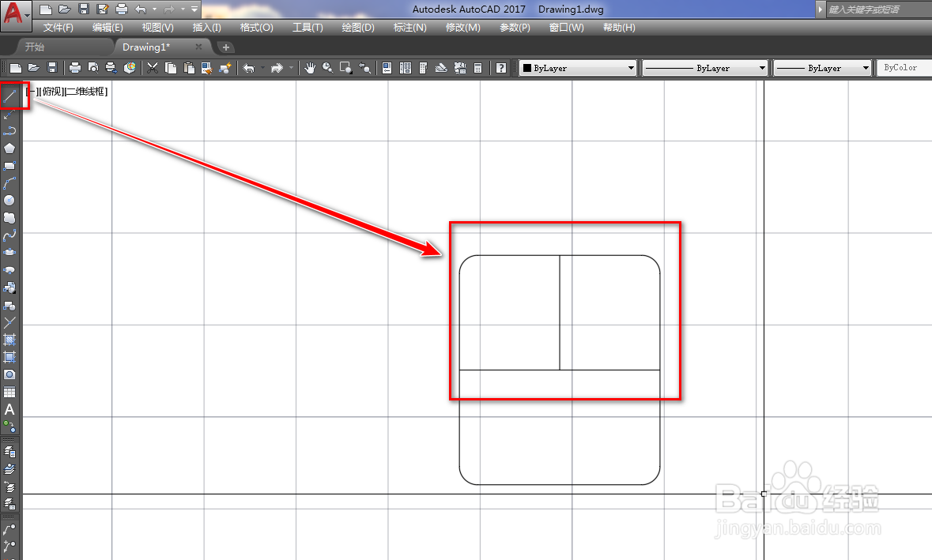Click the [二维线框] visual style control

coord(86,92)
